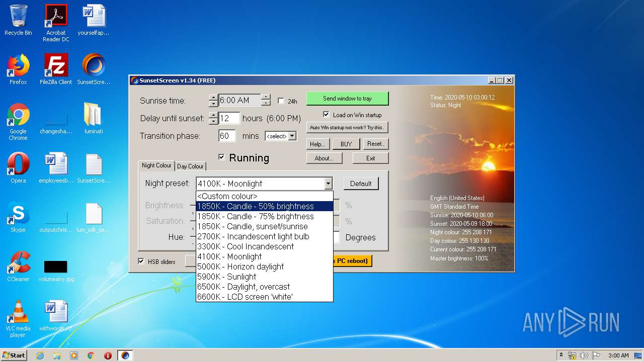
Task: Launch Opera from the desktop
Action: [18, 167]
